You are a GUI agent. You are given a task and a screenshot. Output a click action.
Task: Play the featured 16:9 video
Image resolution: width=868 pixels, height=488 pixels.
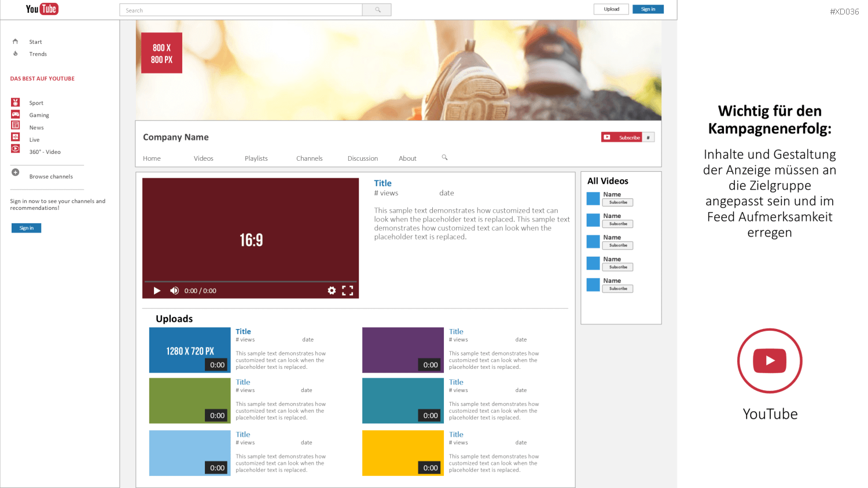[x=157, y=290]
